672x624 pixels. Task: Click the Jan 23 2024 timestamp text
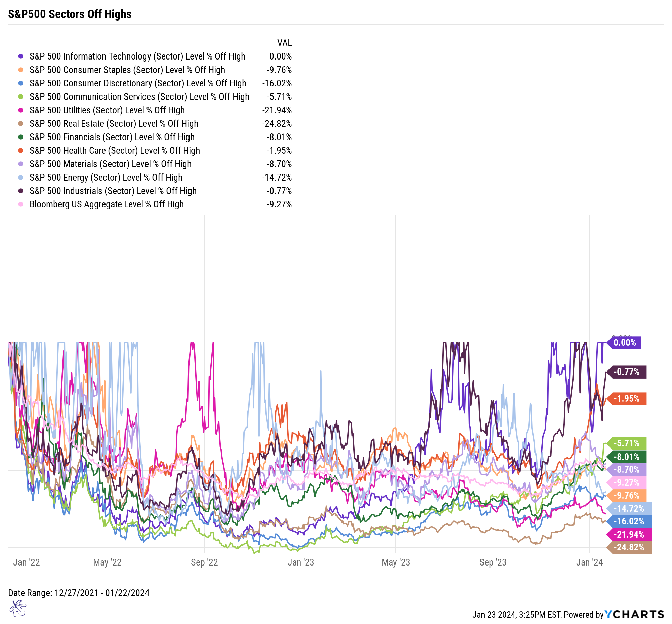tap(517, 615)
